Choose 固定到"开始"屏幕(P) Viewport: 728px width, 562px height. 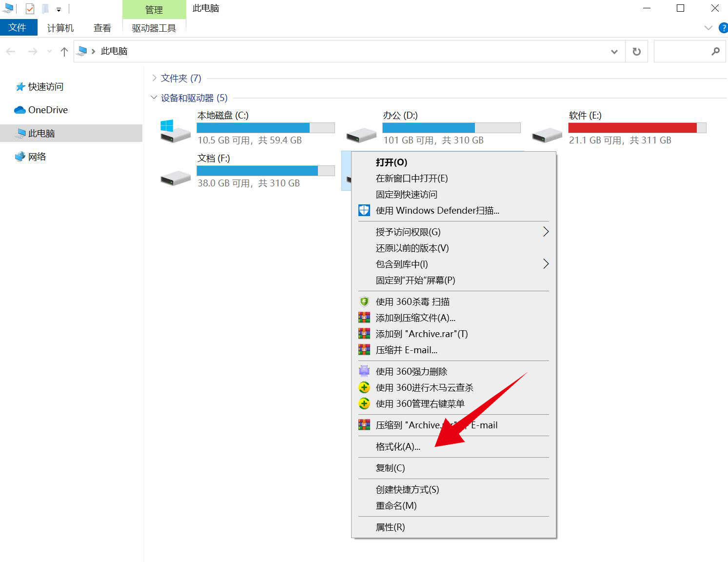tap(453, 280)
